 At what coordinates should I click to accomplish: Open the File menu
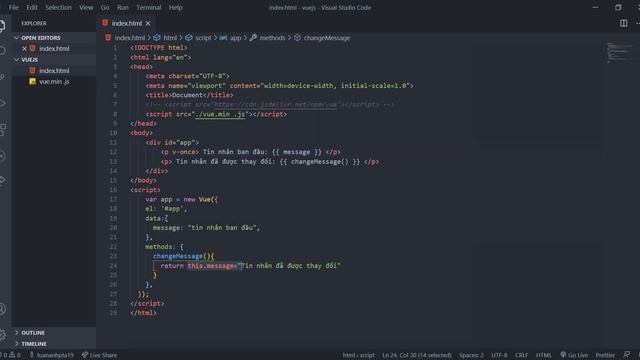[13, 7]
